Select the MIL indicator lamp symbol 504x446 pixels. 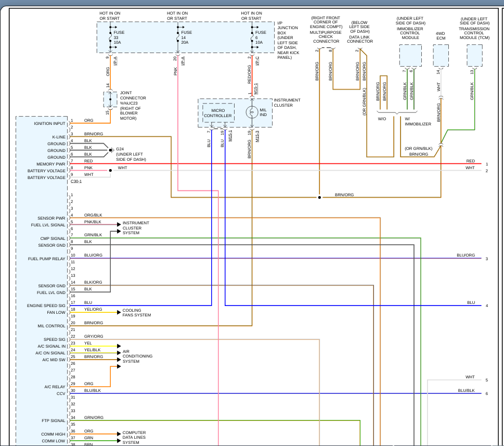pos(251,112)
